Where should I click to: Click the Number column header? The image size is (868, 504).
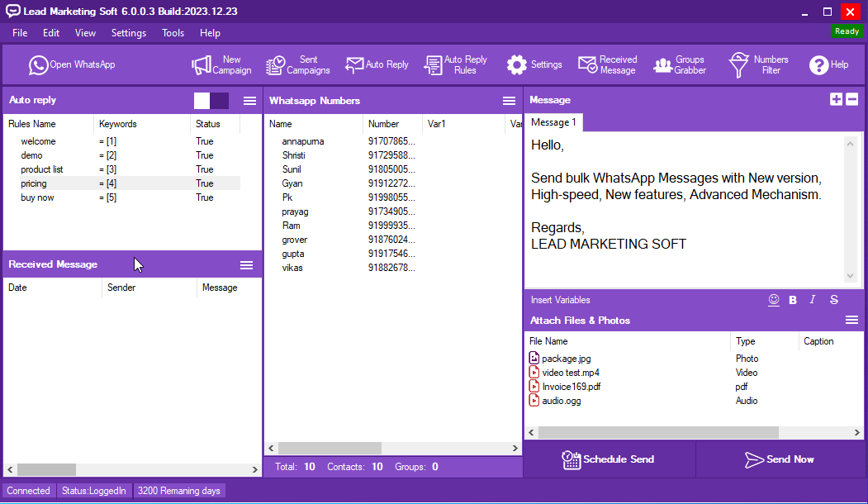coord(392,124)
